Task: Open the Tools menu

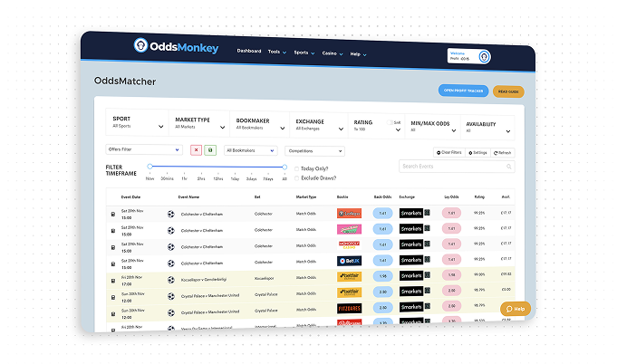Action: coord(275,53)
